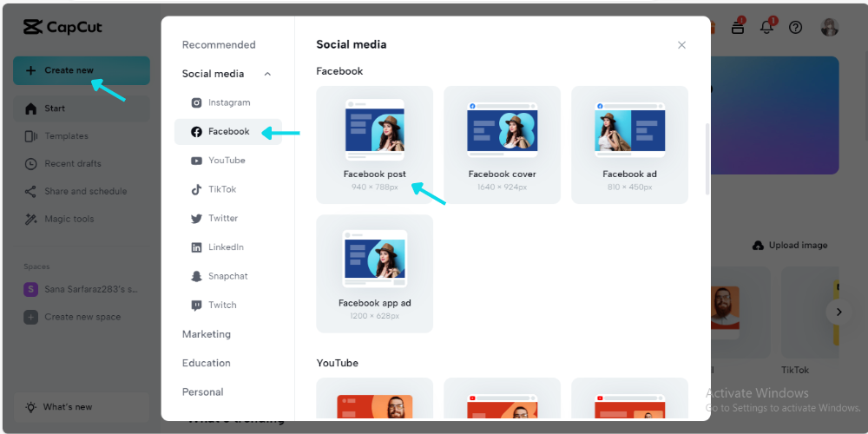Click the Recent drafts clock icon
868x434 pixels.
31,164
